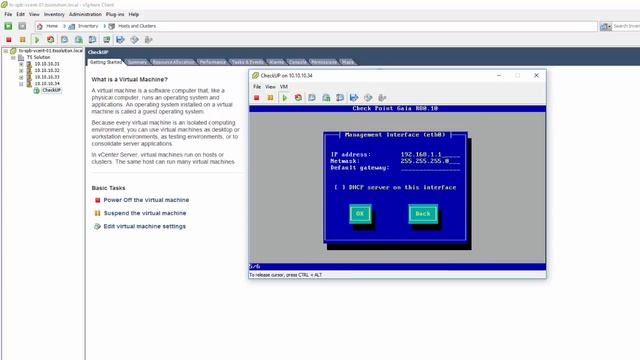640x360 pixels.
Task: Click Hosts and Clusters breadcrumb
Action: pos(137,26)
